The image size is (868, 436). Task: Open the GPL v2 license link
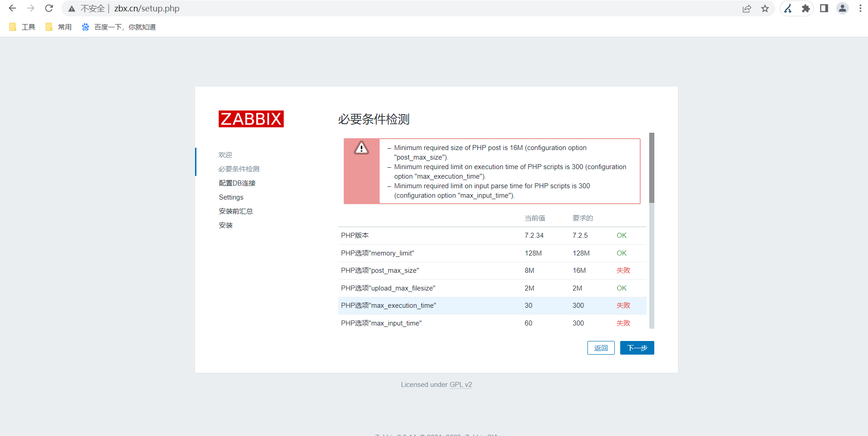461,385
